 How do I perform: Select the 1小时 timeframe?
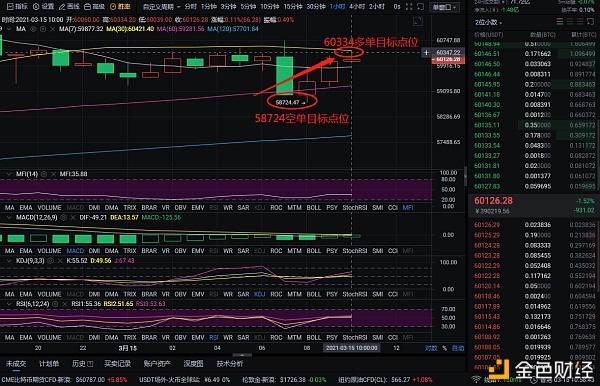click(337, 7)
